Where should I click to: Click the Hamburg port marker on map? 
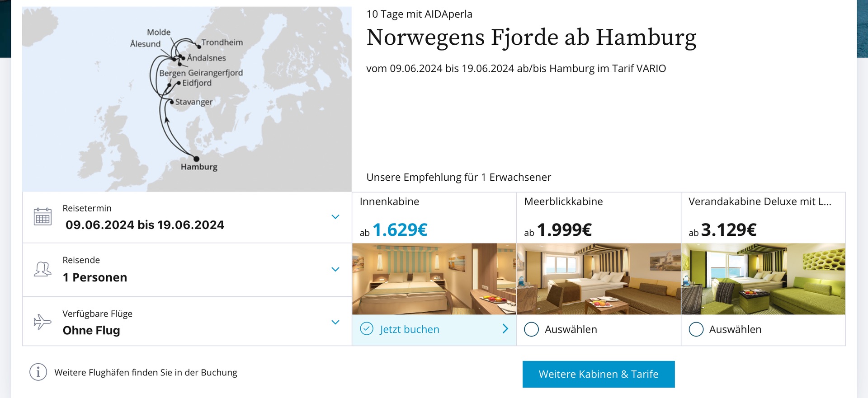click(x=196, y=159)
